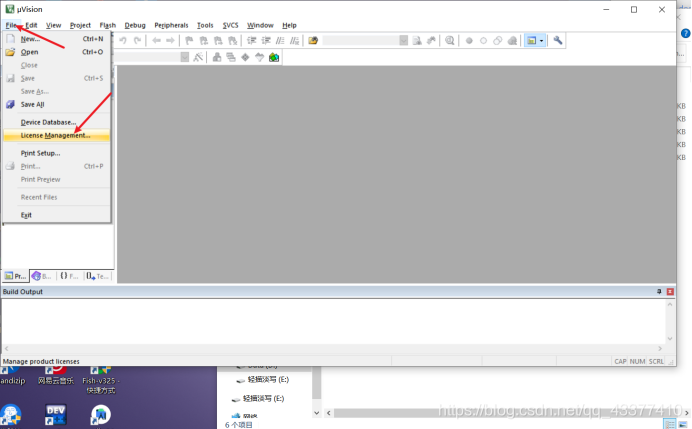692x429 pixels.
Task: Open the Help menu
Action: point(290,25)
